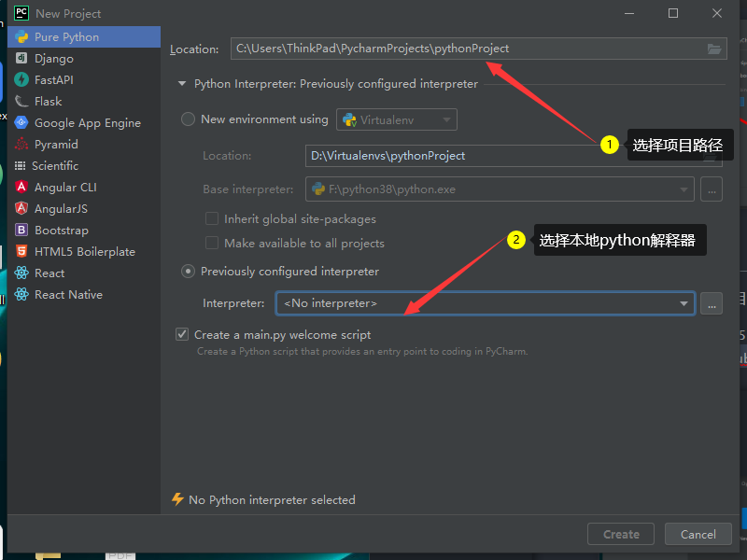Viewport: 747px width, 560px height.
Task: Open the Virtualenv environment dropdown
Action: (x=397, y=119)
